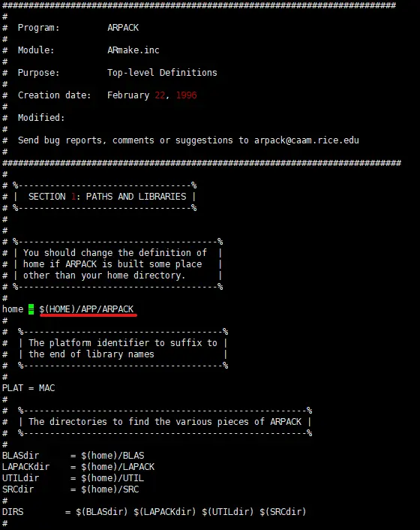The image size is (420, 530).
Task: Click the word ARPACK after Program:
Action: (x=123, y=28)
